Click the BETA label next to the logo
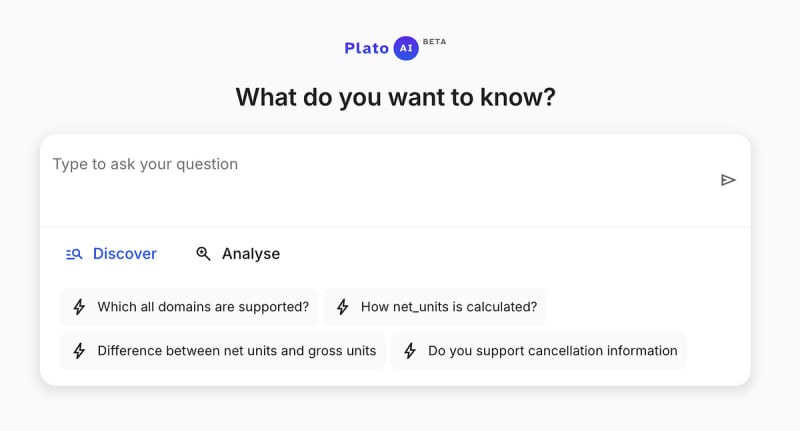The width and height of the screenshot is (800, 431). 435,42
